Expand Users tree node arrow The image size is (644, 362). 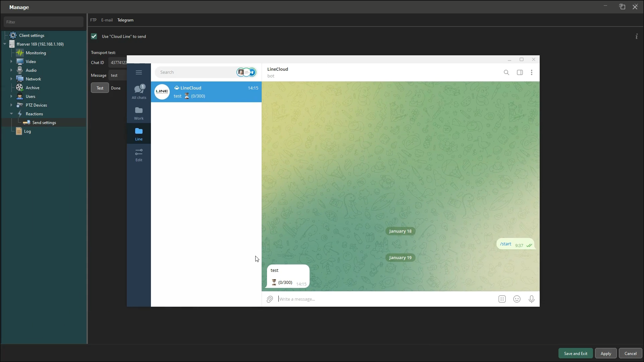(11, 96)
